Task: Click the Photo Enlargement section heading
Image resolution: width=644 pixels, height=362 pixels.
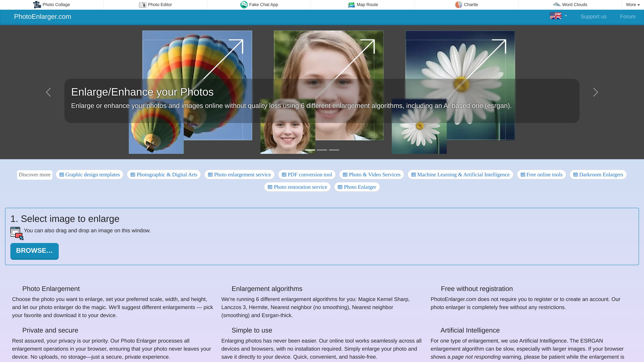Action: click(x=51, y=289)
